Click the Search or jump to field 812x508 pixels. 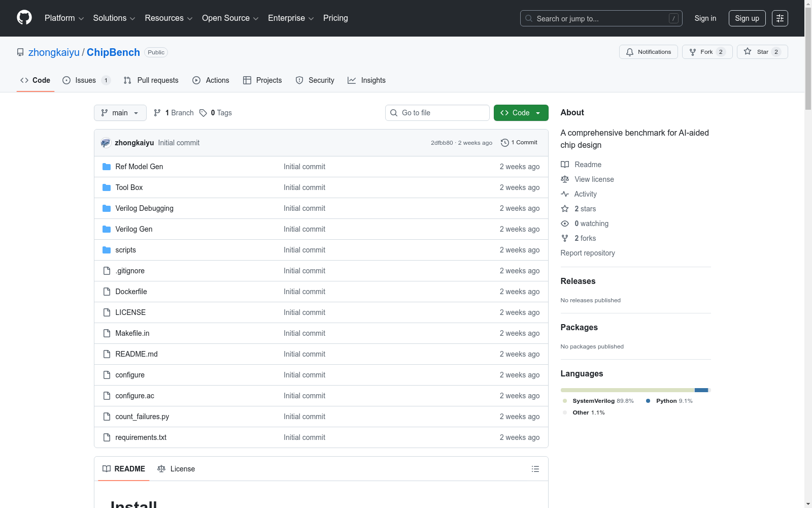pyautogui.click(x=601, y=18)
